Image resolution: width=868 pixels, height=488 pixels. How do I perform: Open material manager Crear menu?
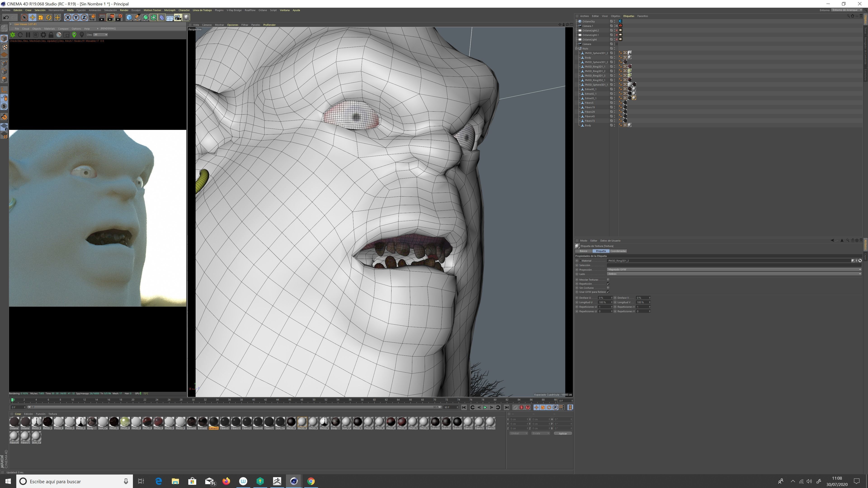point(18,414)
